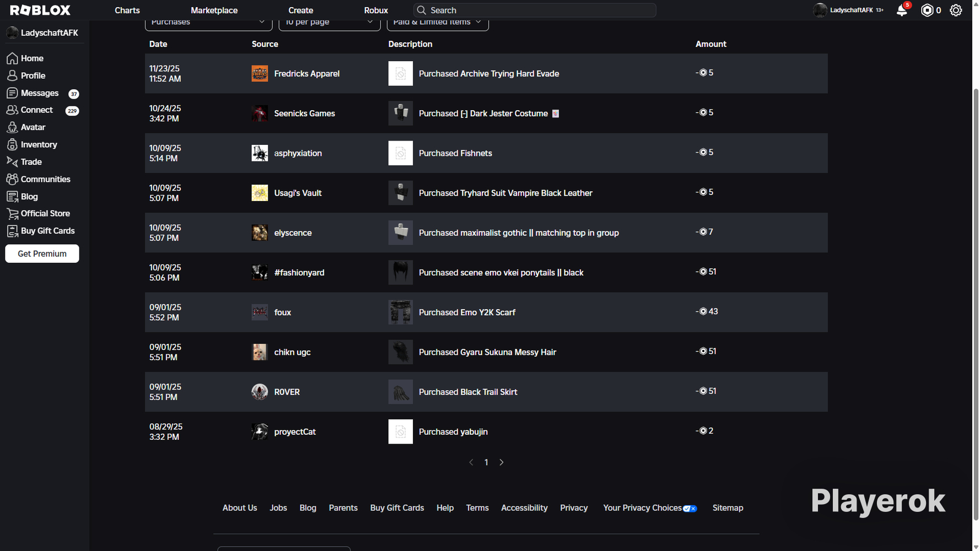This screenshot has height=551, width=980.
Task: Click "Purchased Archive Trying Hard Evade" text
Action: 489,74
